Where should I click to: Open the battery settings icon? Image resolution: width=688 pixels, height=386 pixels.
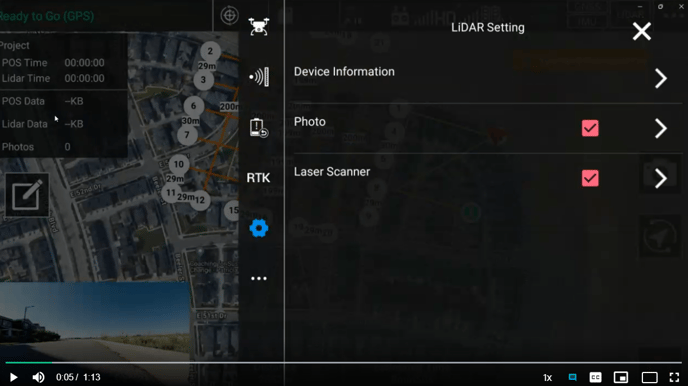tap(258, 128)
